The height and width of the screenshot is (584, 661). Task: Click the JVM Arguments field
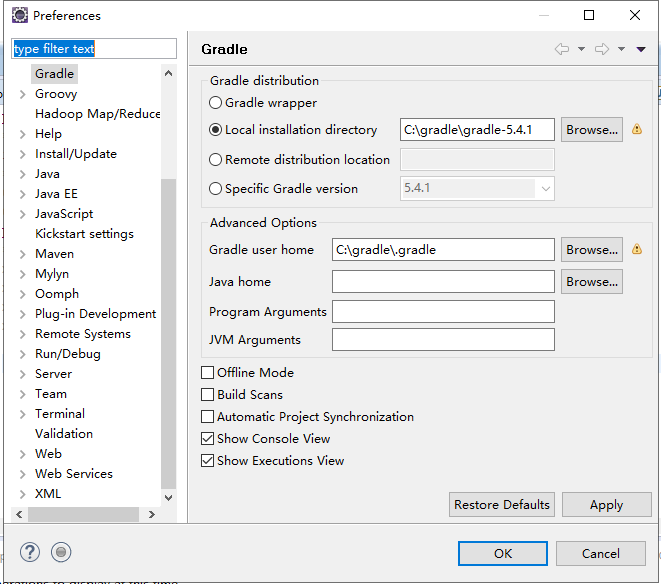point(443,339)
